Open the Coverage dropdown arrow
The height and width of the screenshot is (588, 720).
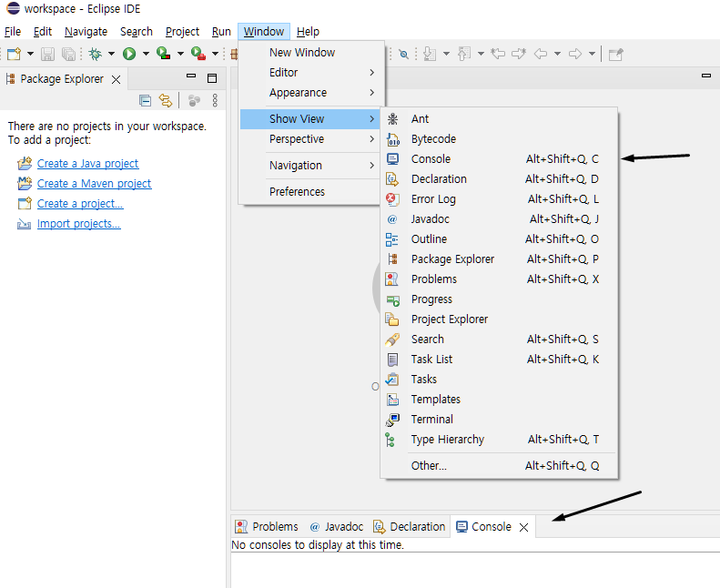click(x=180, y=54)
